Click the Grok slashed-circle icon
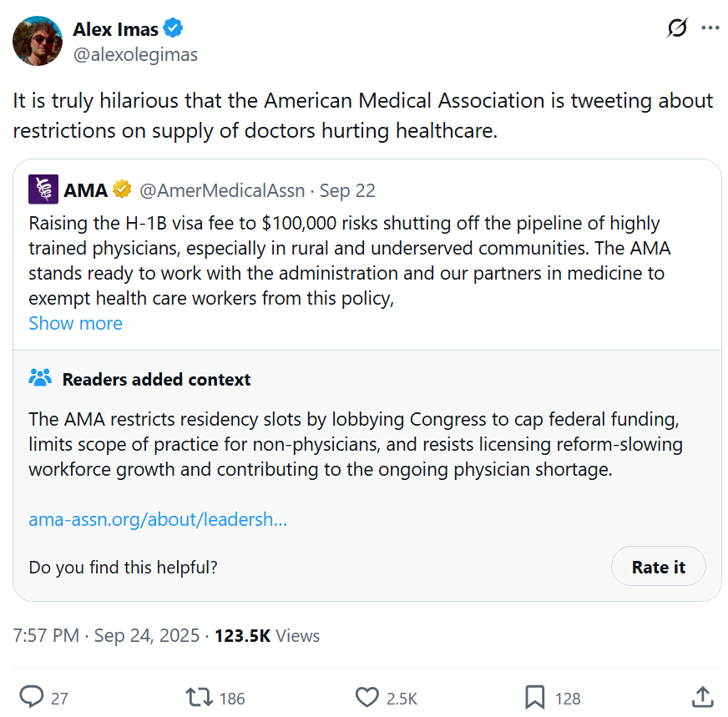The image size is (728, 717). (677, 28)
